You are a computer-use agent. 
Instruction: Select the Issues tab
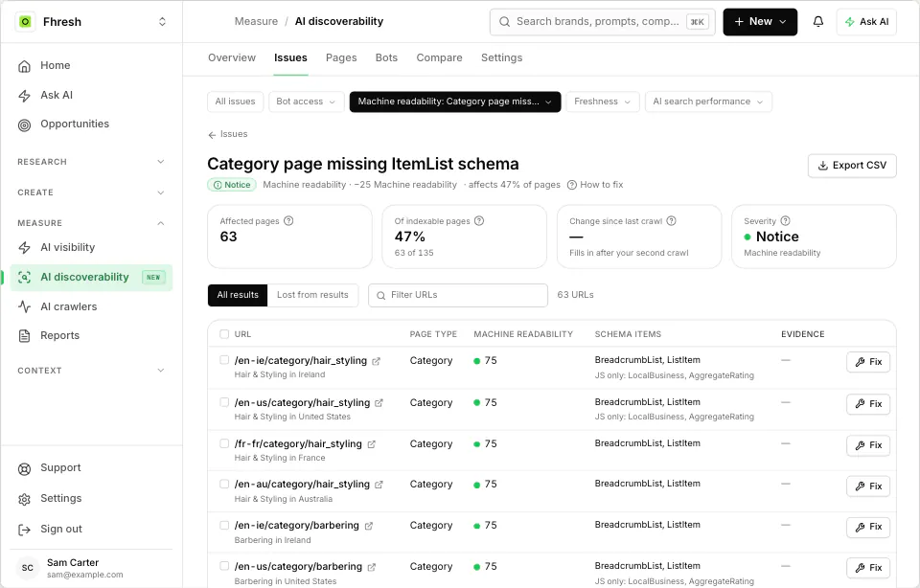pos(290,57)
